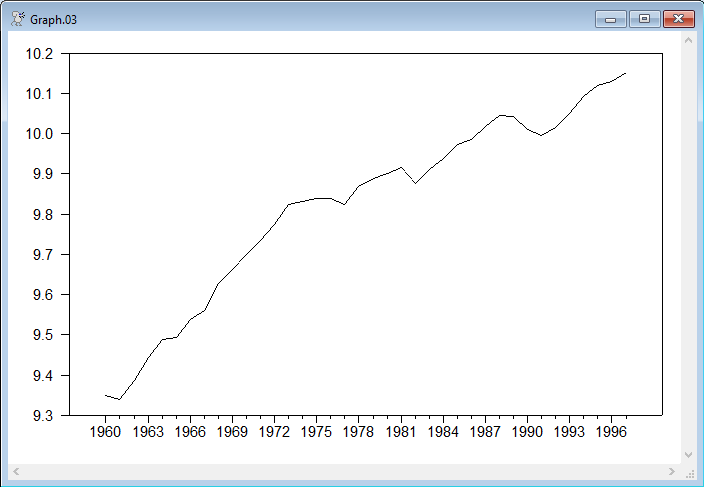Click the Graph.03 window system icon

click(17, 18)
